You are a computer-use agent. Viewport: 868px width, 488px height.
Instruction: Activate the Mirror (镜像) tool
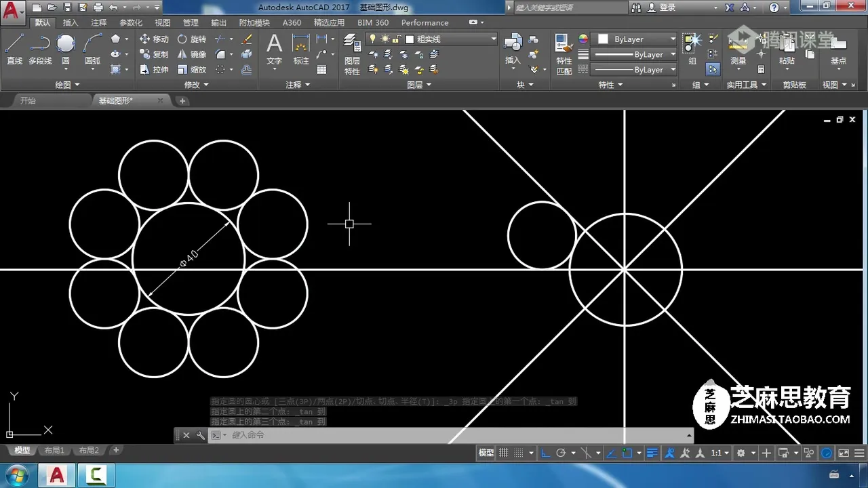tap(191, 54)
